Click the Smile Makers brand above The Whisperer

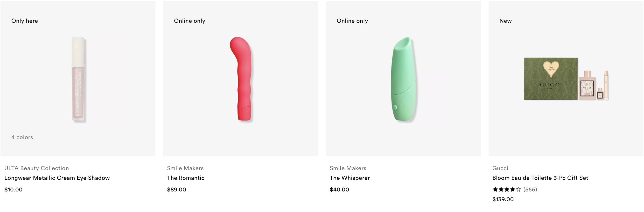coord(348,168)
